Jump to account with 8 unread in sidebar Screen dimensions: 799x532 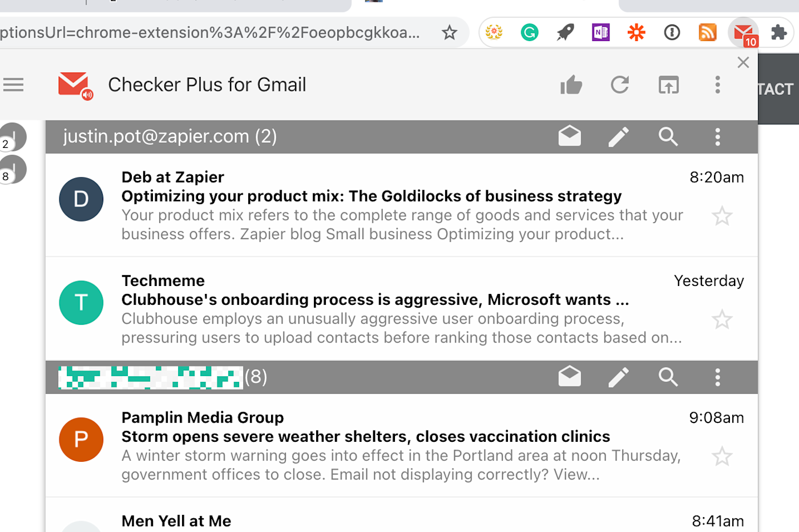click(13, 170)
